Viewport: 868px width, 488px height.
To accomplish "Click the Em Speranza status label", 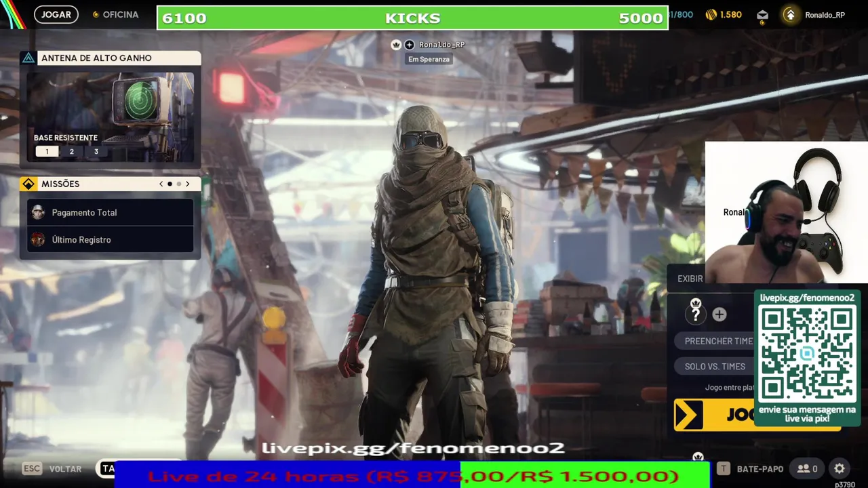I will (429, 59).
